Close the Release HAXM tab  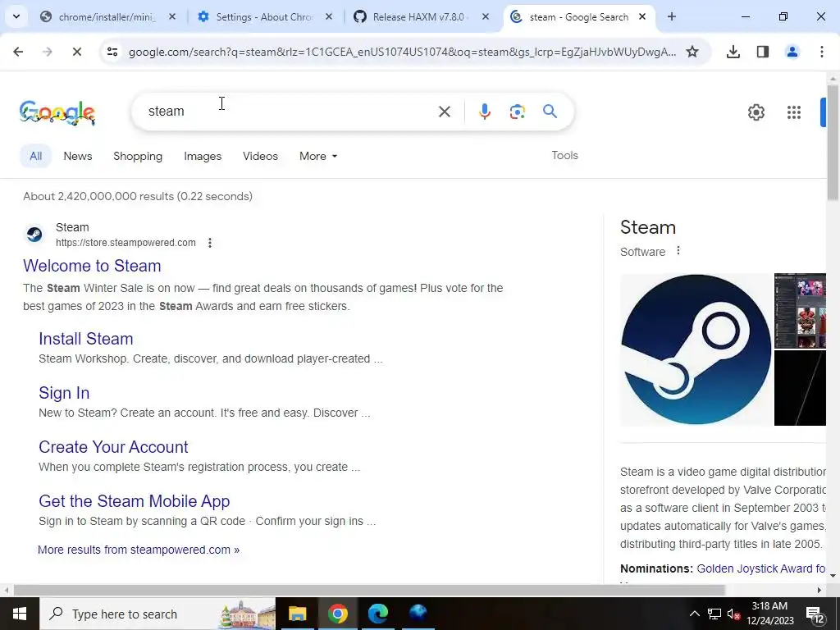click(486, 16)
